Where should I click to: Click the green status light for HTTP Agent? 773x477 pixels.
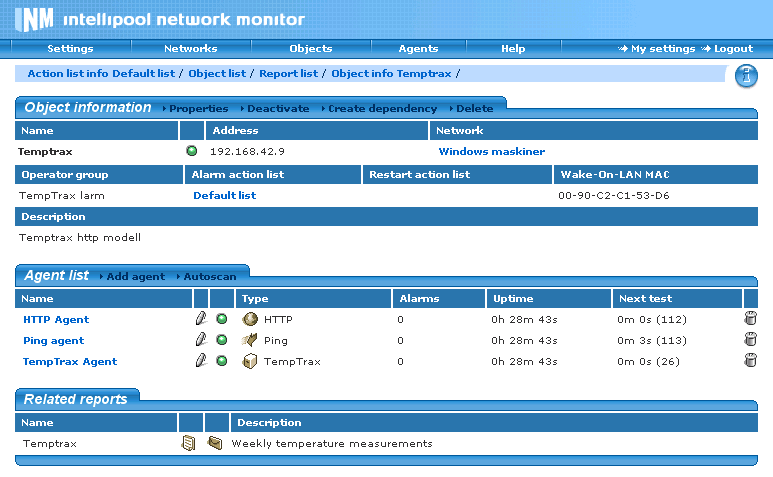(x=221, y=319)
